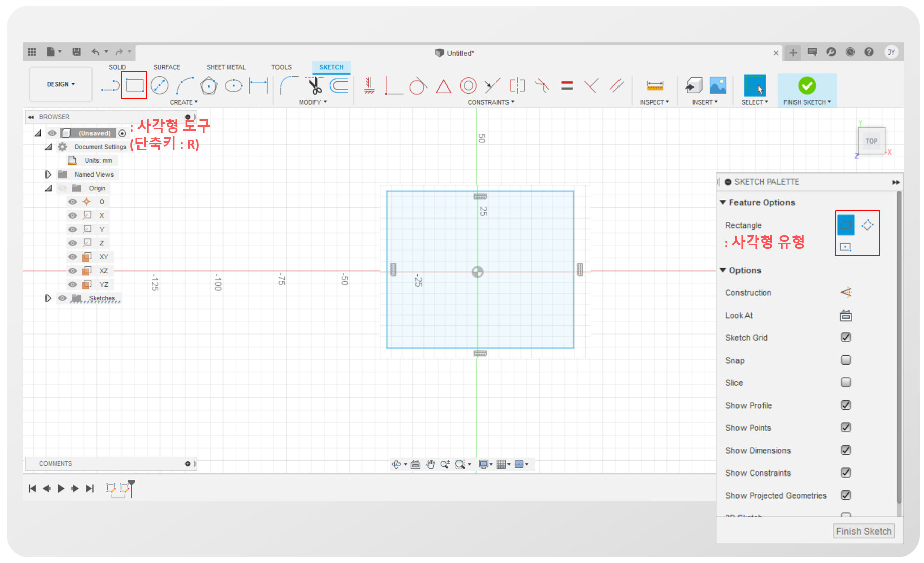Switch to the TOOLS tab
The image size is (924, 563).
(281, 67)
